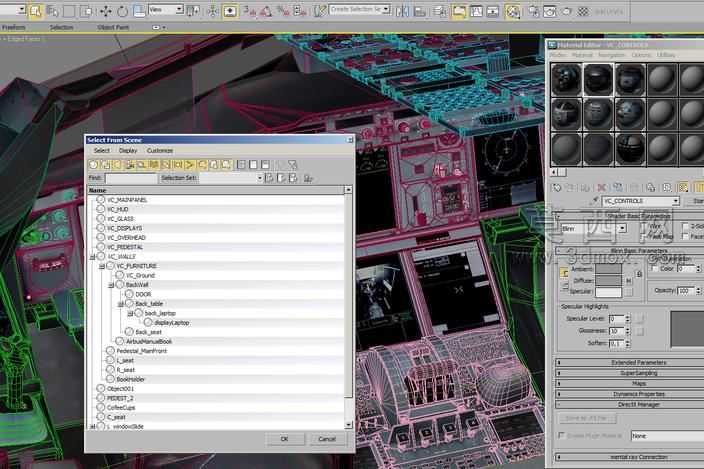Toggle Display Helpers filter in Select From Scene
Screen dimensions: 704x469
pyautogui.click(x=142, y=165)
